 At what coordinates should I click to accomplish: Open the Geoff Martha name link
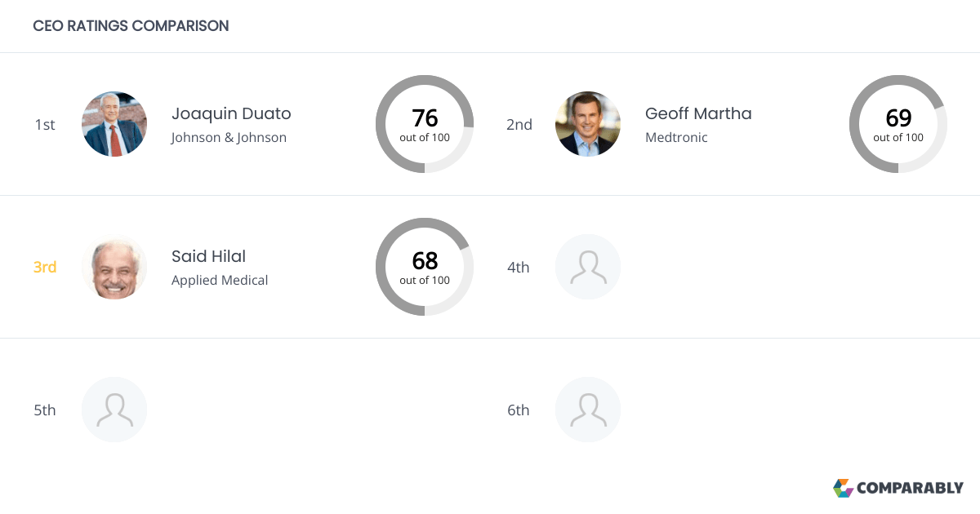698,113
